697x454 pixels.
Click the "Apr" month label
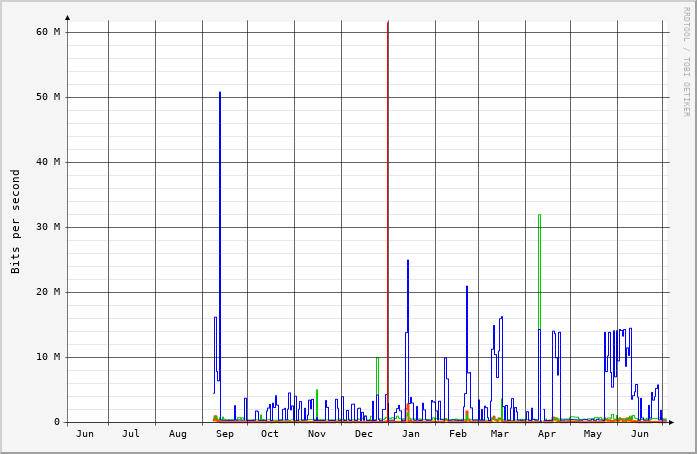[547, 434]
